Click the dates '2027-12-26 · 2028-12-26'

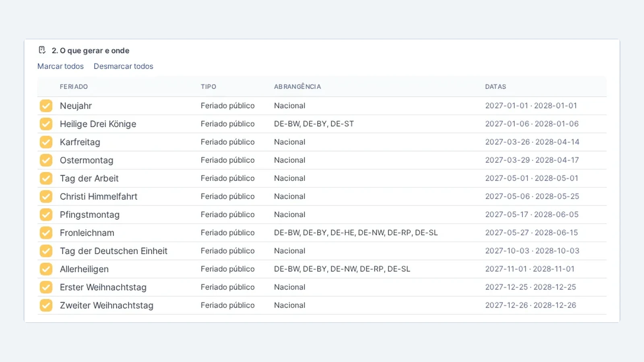(530, 305)
